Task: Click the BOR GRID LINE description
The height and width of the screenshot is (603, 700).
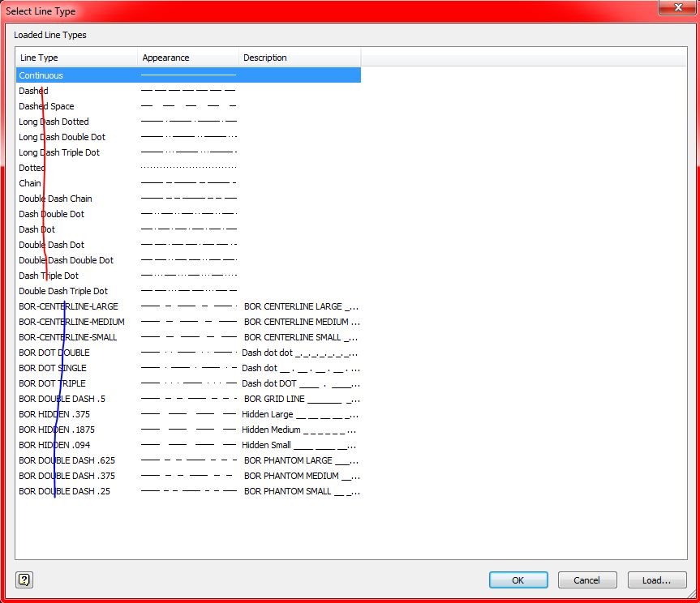Action: [x=301, y=399]
